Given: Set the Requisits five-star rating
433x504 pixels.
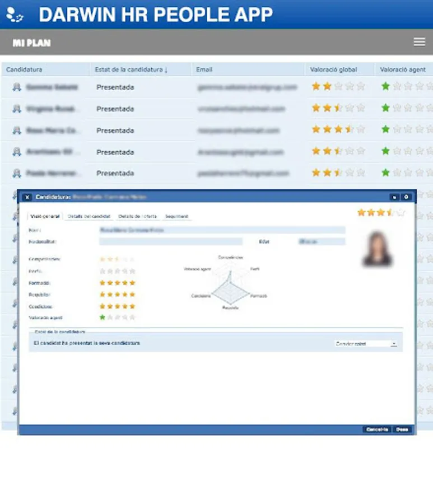Looking at the screenshot, I should pos(117,295).
